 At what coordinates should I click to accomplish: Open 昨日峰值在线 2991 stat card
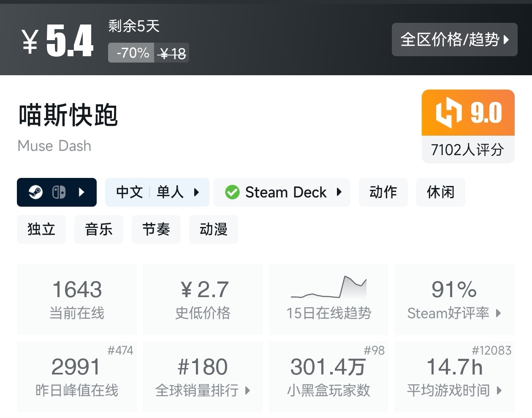click(x=77, y=377)
